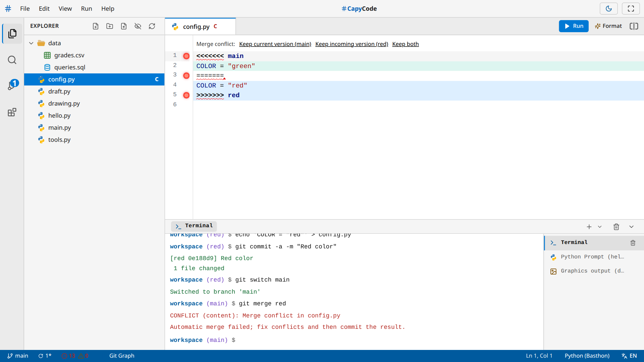The image size is (644, 362).
Task: Refresh the Explorer file list
Action: pos(152,26)
